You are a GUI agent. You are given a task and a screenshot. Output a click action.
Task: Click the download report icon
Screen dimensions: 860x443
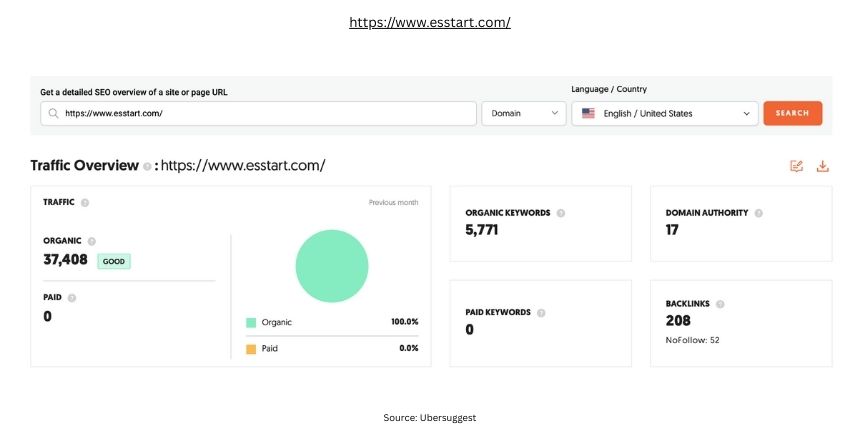click(822, 166)
